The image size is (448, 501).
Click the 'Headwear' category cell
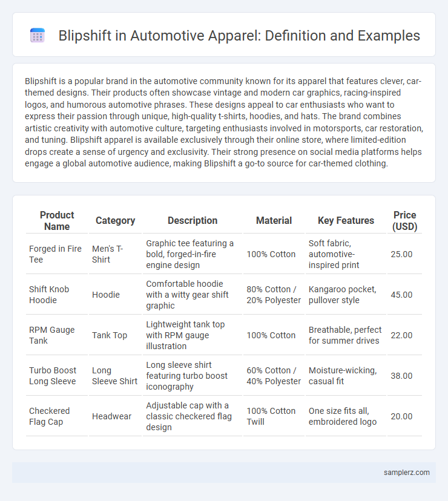[115, 416]
